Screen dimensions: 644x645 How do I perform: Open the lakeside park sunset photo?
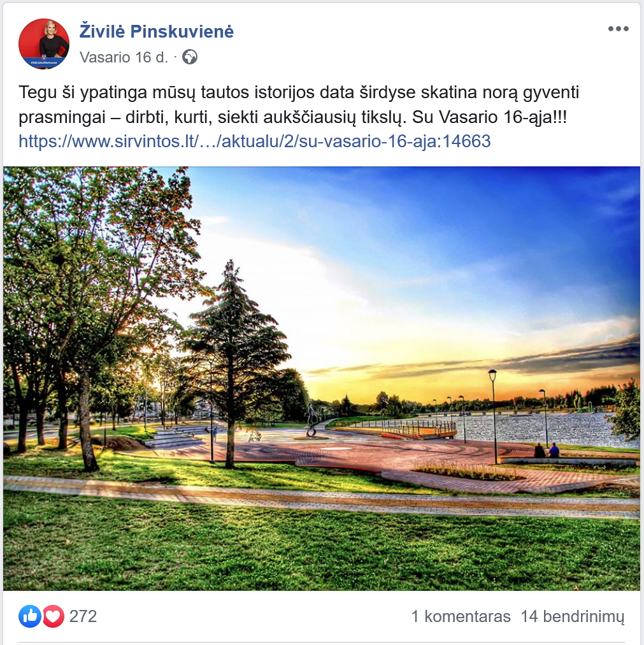click(322, 379)
